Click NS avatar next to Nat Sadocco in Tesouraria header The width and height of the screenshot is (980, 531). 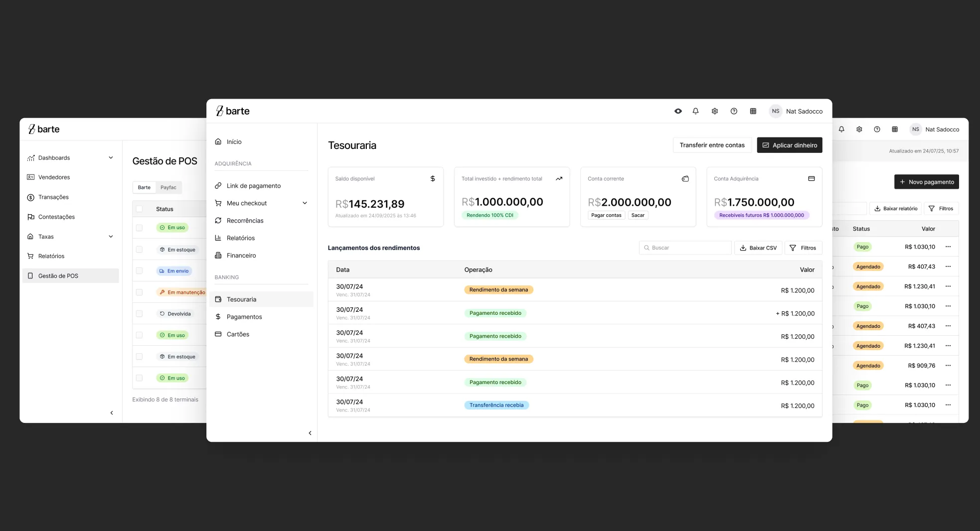tap(776, 111)
